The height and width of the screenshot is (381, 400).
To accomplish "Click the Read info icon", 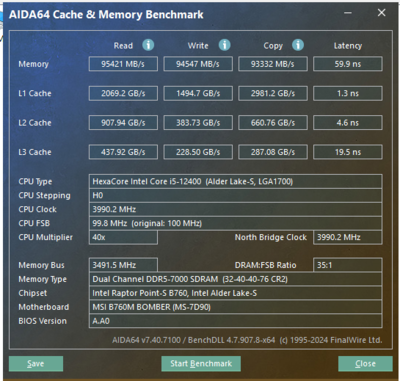I will tap(148, 45).
